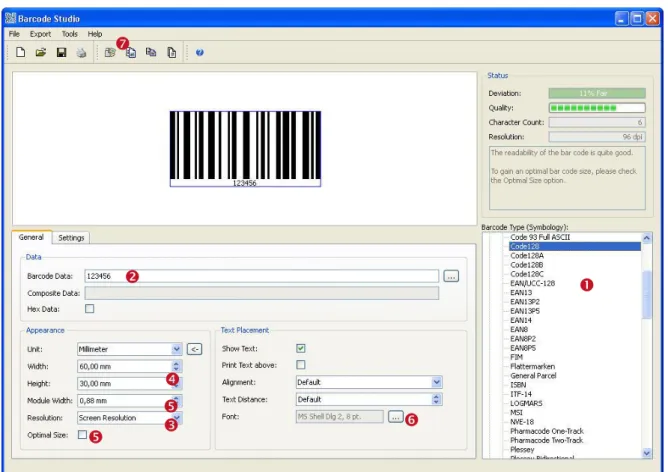The image size is (668, 472).
Task: Select Code128A symbology
Action: (x=527, y=256)
